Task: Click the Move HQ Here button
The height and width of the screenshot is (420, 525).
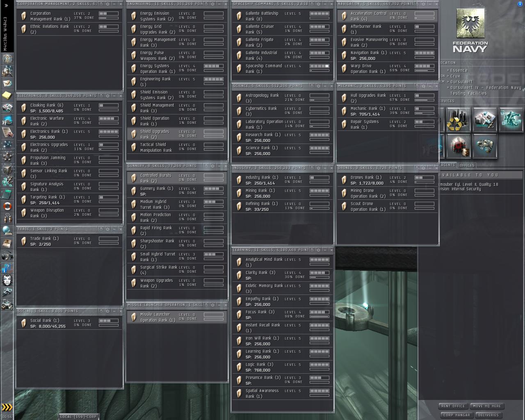Action: tap(487, 406)
